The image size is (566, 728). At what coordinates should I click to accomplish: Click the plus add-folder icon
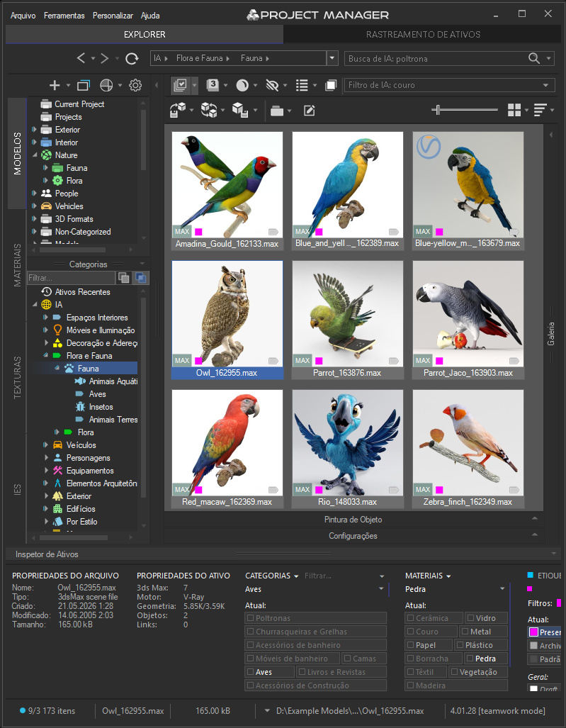pyautogui.click(x=55, y=85)
